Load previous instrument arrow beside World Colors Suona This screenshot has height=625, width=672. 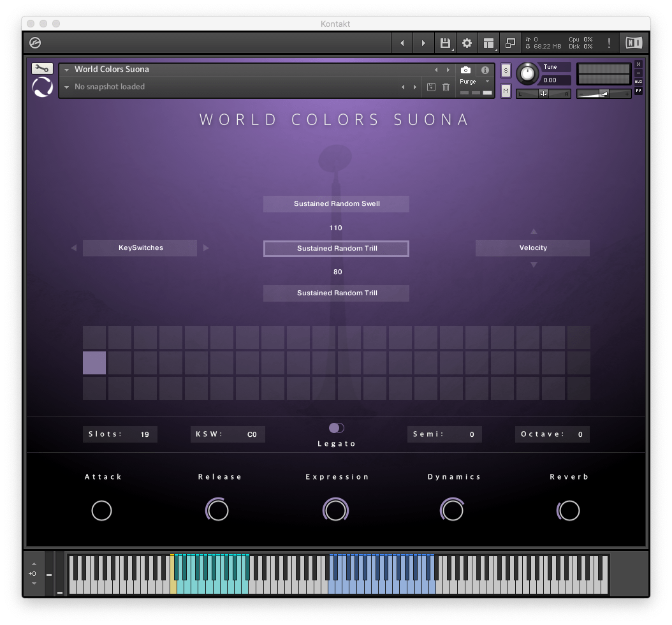click(436, 70)
